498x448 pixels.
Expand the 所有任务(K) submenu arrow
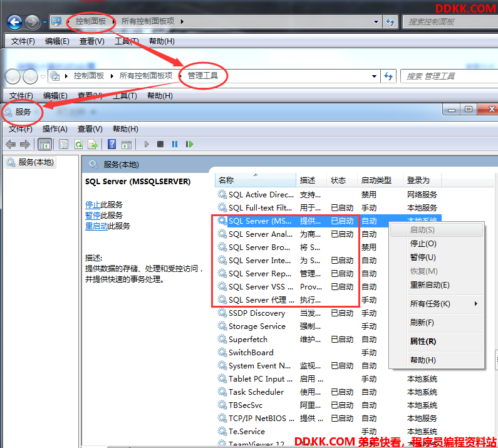click(x=476, y=303)
